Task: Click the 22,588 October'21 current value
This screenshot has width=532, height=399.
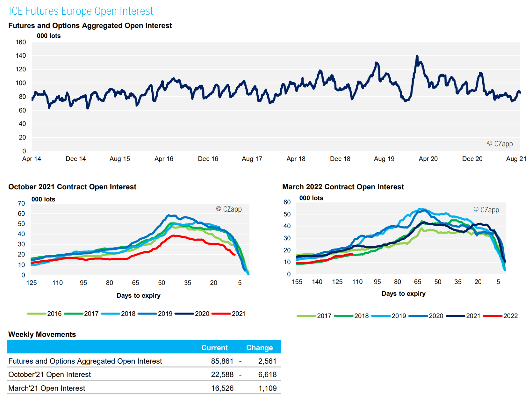Action: [x=222, y=374]
